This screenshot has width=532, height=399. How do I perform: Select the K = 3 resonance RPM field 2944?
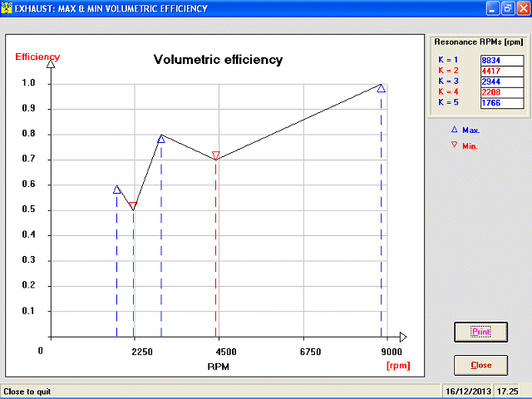pos(502,81)
